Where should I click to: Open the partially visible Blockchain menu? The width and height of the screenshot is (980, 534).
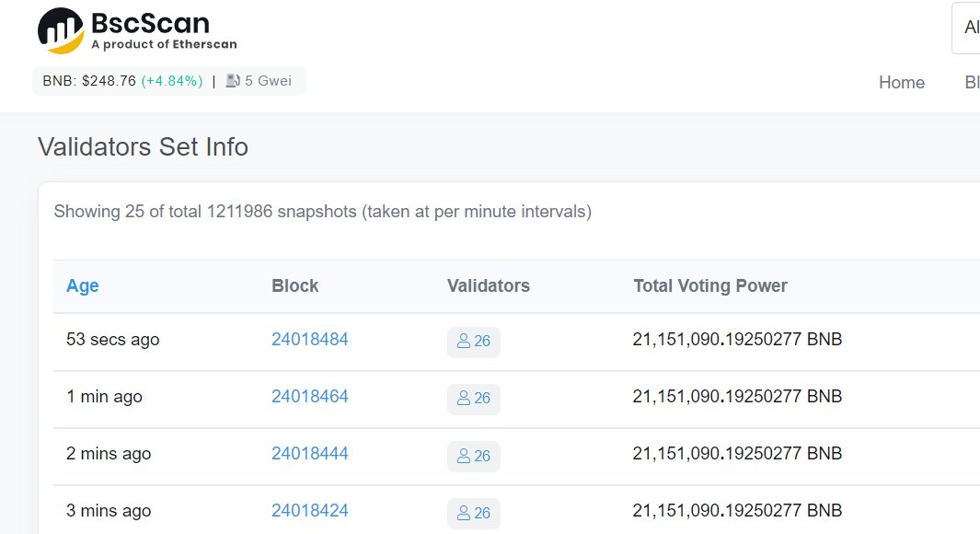click(x=972, y=83)
